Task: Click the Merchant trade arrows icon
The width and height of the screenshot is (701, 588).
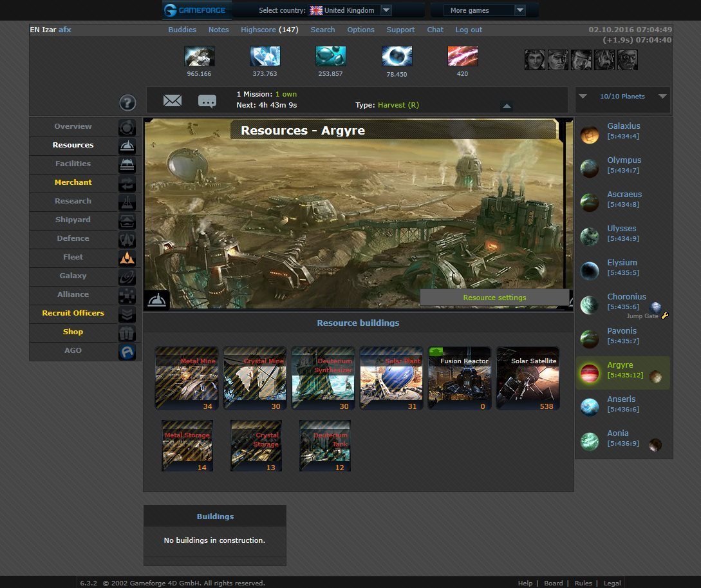Action: point(127,184)
